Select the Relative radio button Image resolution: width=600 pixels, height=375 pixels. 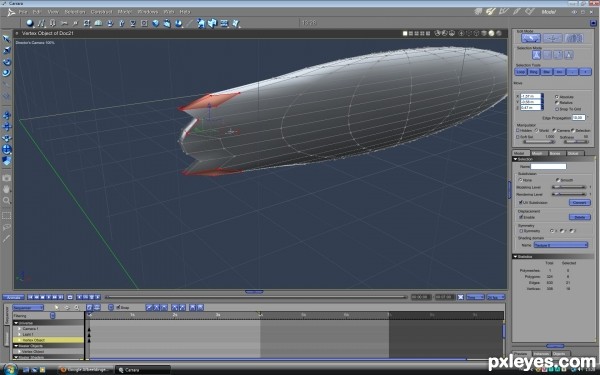(x=557, y=103)
